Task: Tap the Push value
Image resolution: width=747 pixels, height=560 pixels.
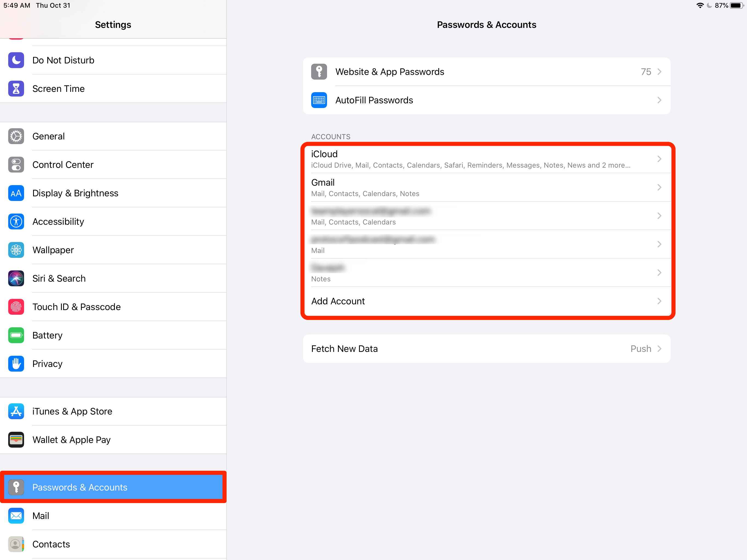Action: [x=641, y=349]
